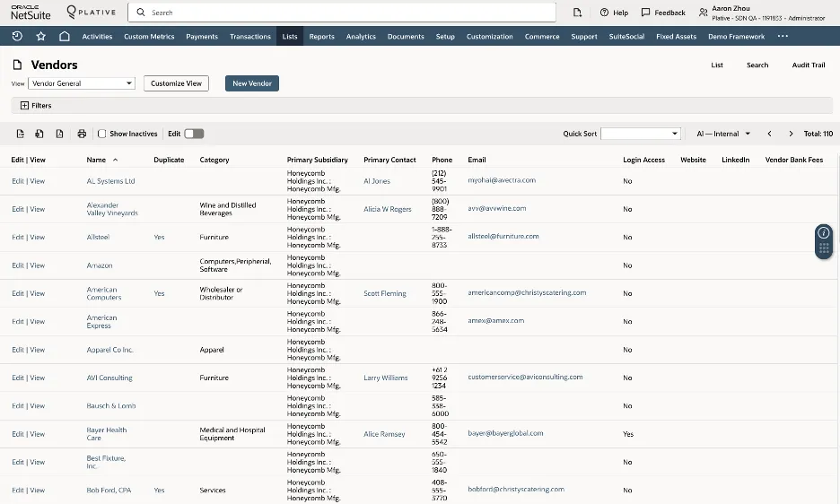Click the Create New document icon
840x504 pixels.
click(x=577, y=13)
